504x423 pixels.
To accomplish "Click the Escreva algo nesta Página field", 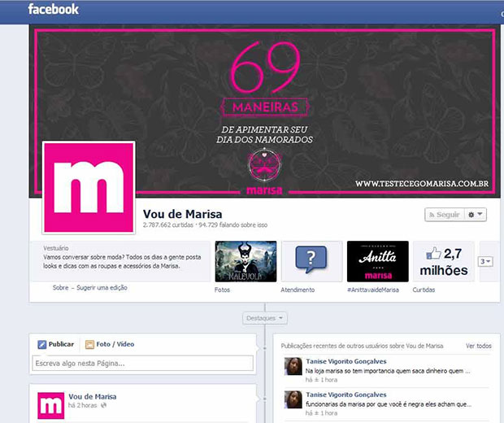I will pos(143,364).
